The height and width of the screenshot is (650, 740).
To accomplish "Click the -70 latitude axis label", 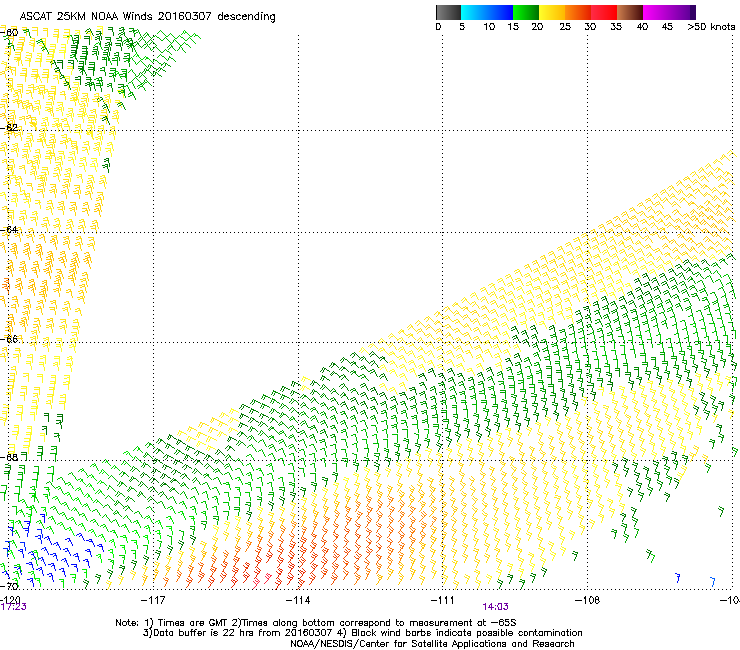I will (9, 586).
